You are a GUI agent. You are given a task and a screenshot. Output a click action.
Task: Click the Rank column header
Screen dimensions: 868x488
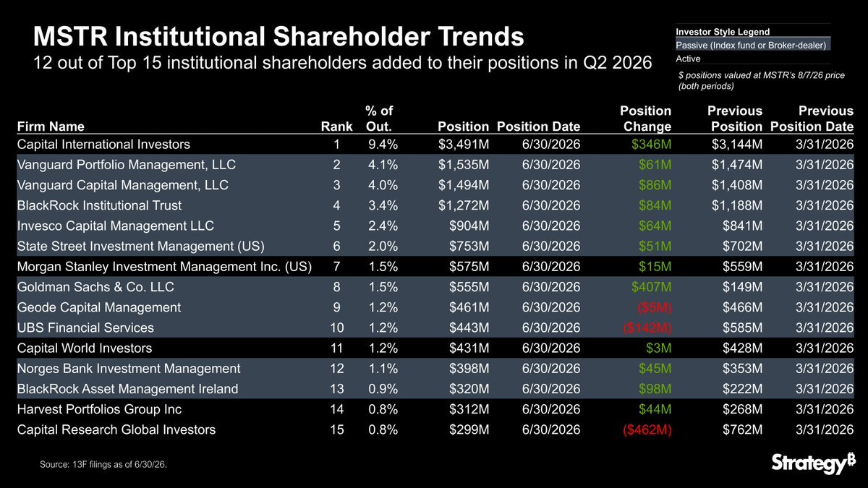(336, 127)
